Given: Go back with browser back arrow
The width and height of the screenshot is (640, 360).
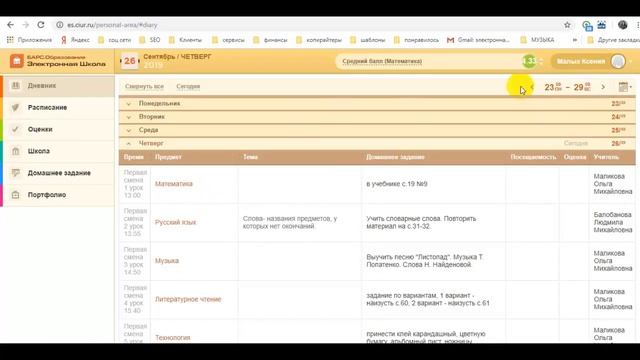Looking at the screenshot, I should click(x=11, y=25).
